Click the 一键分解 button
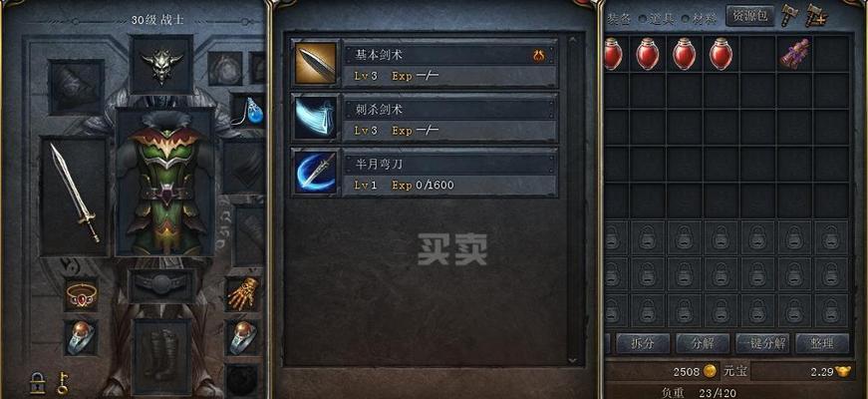The height and width of the screenshot is (399, 868). (x=762, y=343)
